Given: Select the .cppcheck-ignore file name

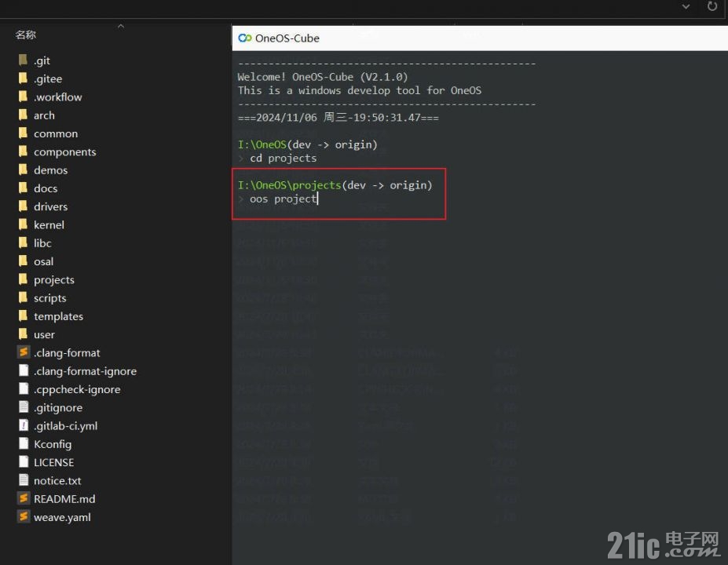Looking at the screenshot, I should 77,390.
